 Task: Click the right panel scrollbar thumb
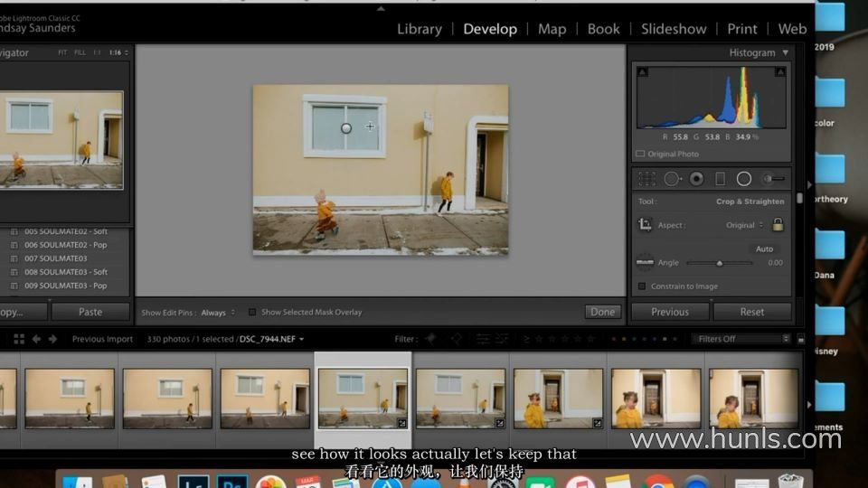(x=799, y=198)
